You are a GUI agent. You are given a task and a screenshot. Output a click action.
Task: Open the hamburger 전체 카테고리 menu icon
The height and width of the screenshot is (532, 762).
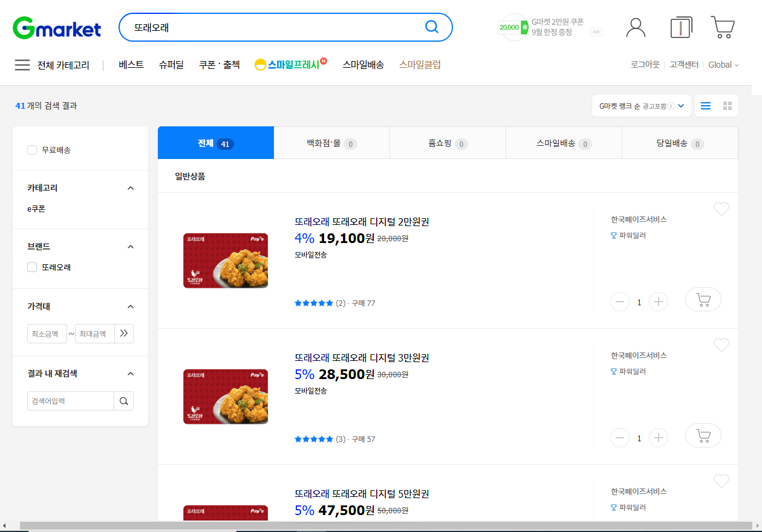pyautogui.click(x=22, y=65)
